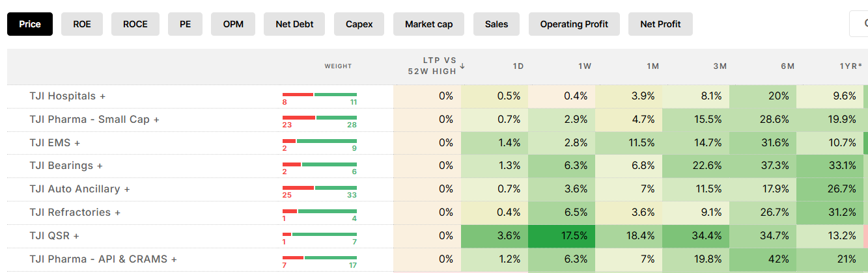Open the Sales tab
This screenshot has height=273, width=868.
[x=497, y=24]
